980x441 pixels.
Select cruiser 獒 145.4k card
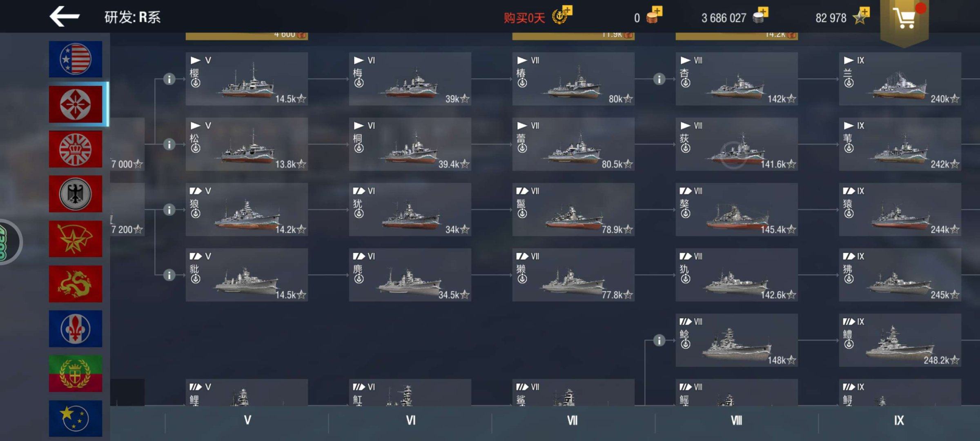(x=737, y=209)
